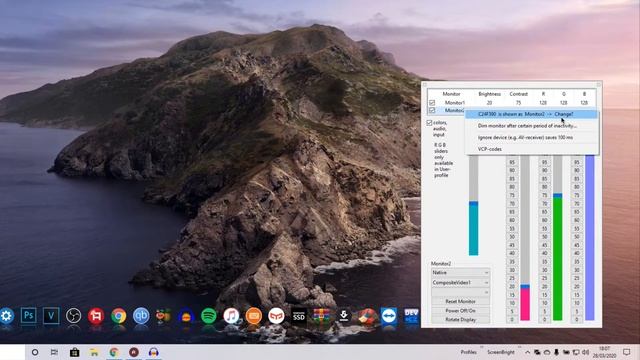Launch Google Chrome from the dock

(x=119, y=316)
